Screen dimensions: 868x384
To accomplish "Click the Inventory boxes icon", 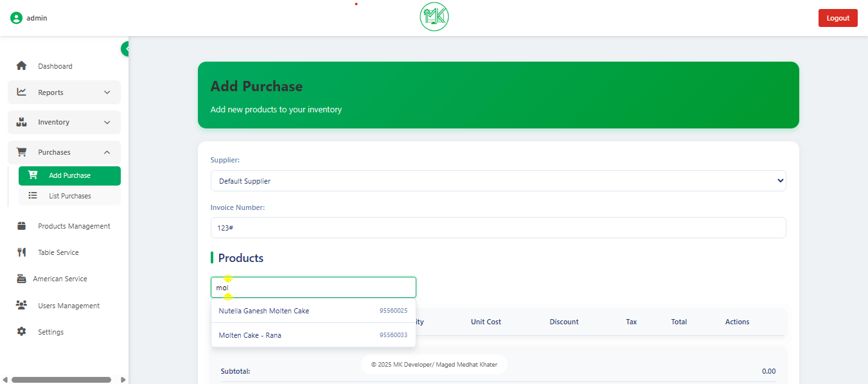I will pyautogui.click(x=21, y=122).
